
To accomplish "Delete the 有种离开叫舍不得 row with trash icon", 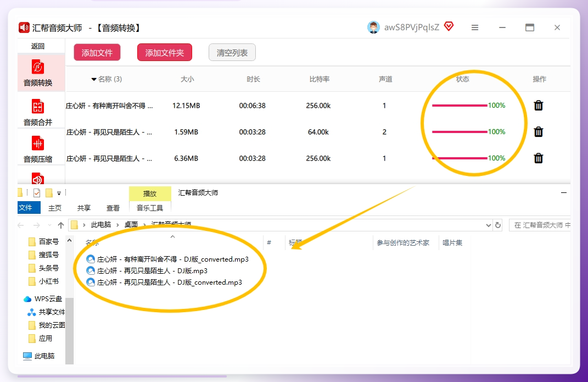I will pyautogui.click(x=539, y=106).
